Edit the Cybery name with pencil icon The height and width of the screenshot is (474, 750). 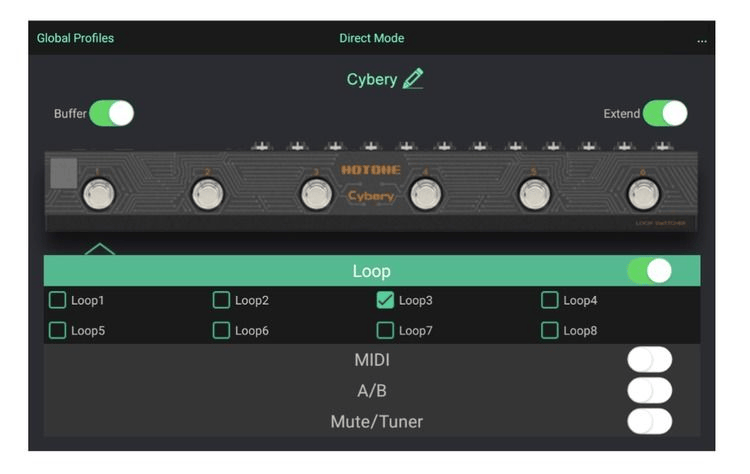pyautogui.click(x=413, y=78)
